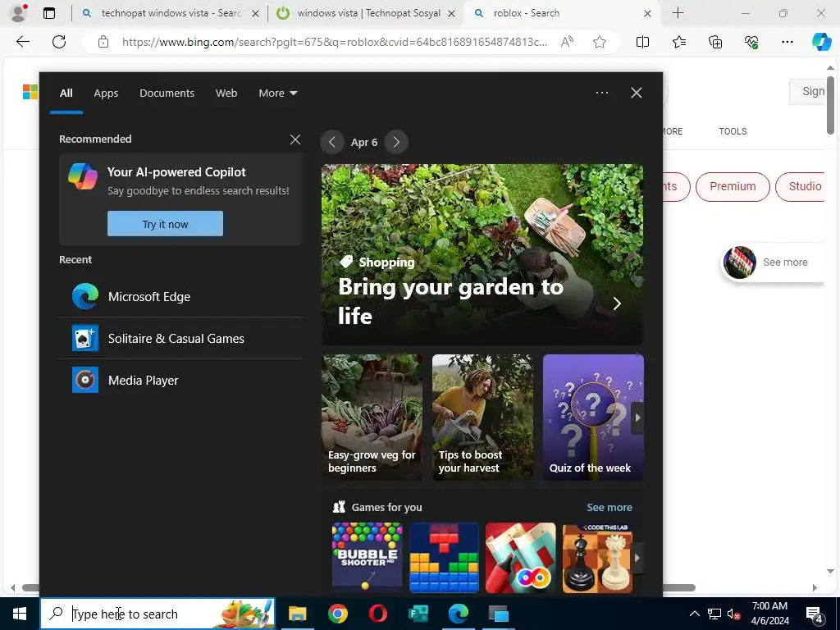Screen dimensions: 840x630
Task: Click the Sign in button on Bing
Action: click(x=807, y=92)
